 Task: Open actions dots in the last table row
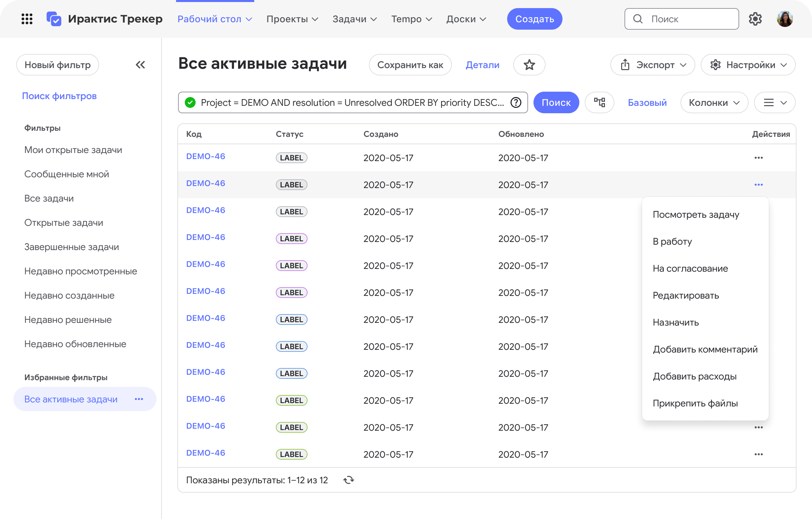pos(759,454)
